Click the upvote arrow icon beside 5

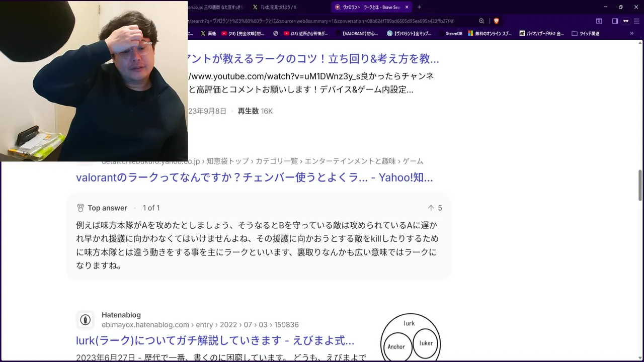click(431, 208)
